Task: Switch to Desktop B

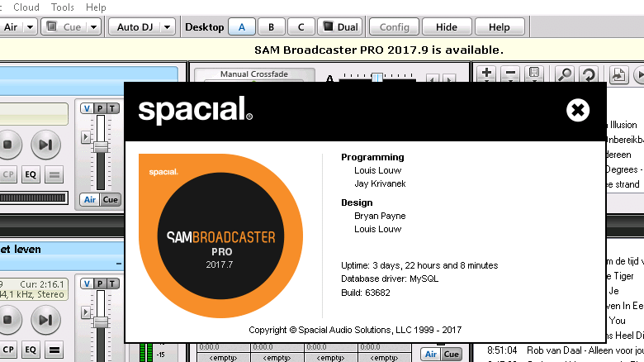Action: 271,27
